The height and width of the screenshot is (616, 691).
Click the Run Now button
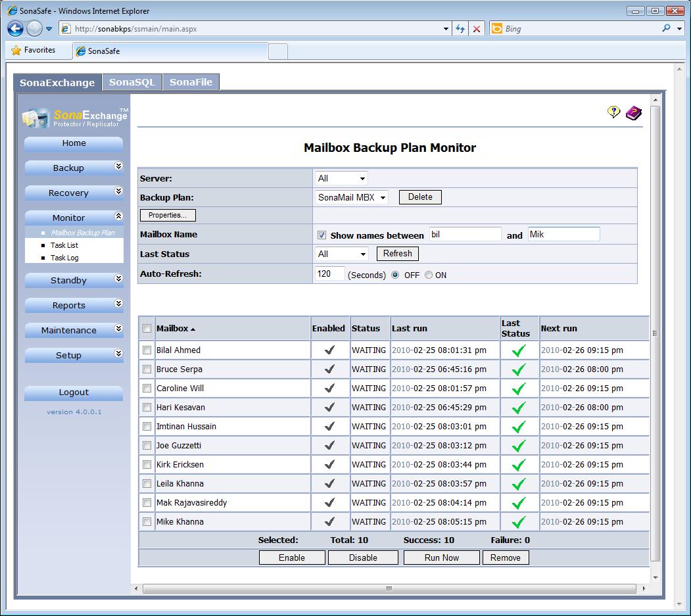442,557
